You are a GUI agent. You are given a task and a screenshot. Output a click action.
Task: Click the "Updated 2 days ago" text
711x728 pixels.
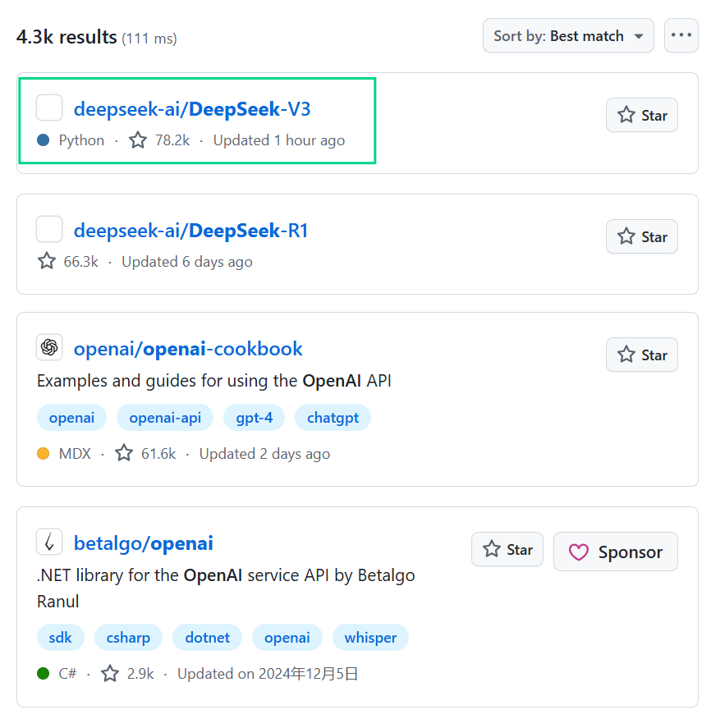[x=264, y=454]
